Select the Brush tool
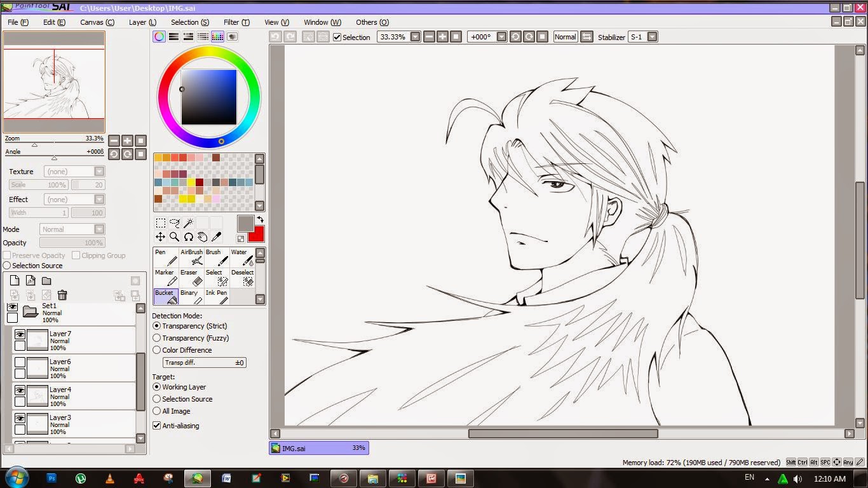The height and width of the screenshot is (488, 868). [217, 257]
